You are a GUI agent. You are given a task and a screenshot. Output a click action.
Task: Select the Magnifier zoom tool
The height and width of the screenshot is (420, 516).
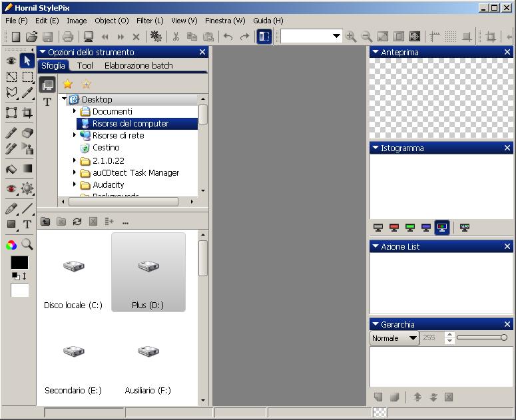point(27,245)
